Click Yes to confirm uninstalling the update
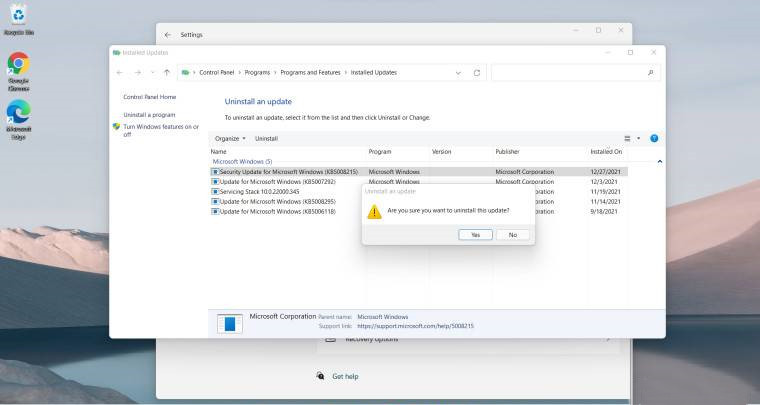Screen dimensions: 760x405 475,234
